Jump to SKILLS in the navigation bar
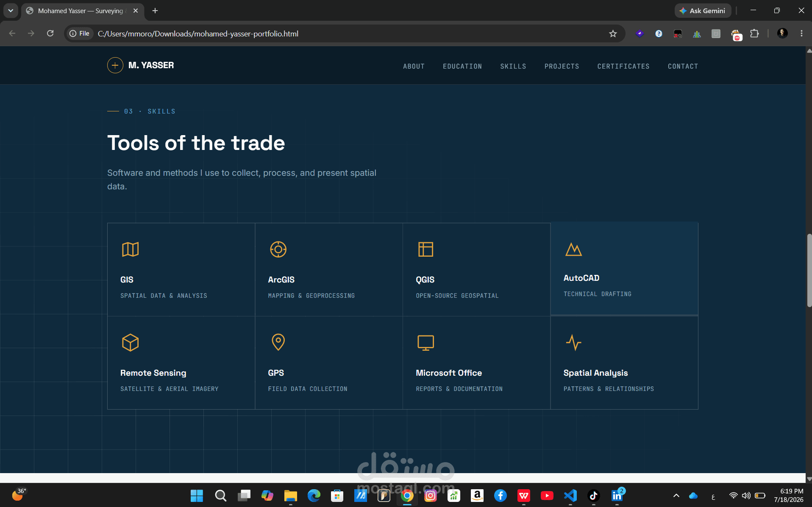Screen dimensions: 812x507 [513, 66]
